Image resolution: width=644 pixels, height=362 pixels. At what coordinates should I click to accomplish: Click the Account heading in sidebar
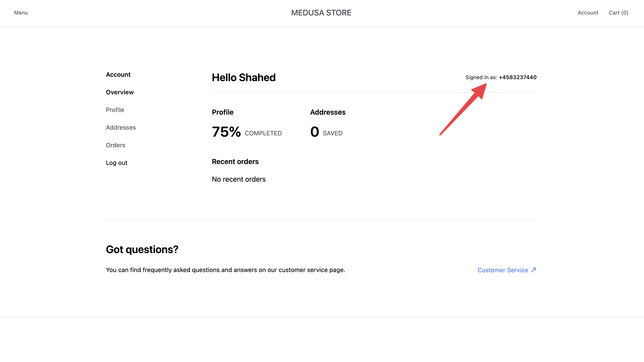118,75
